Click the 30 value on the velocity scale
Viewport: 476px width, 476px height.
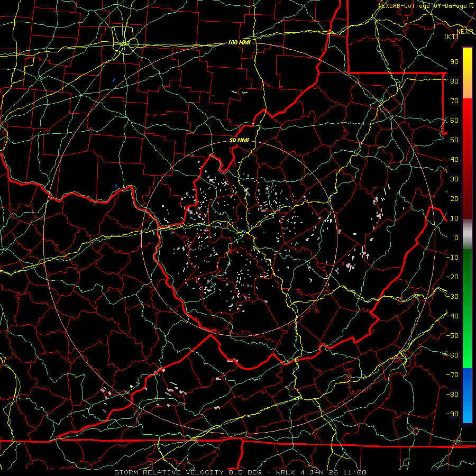pyautogui.click(x=454, y=179)
